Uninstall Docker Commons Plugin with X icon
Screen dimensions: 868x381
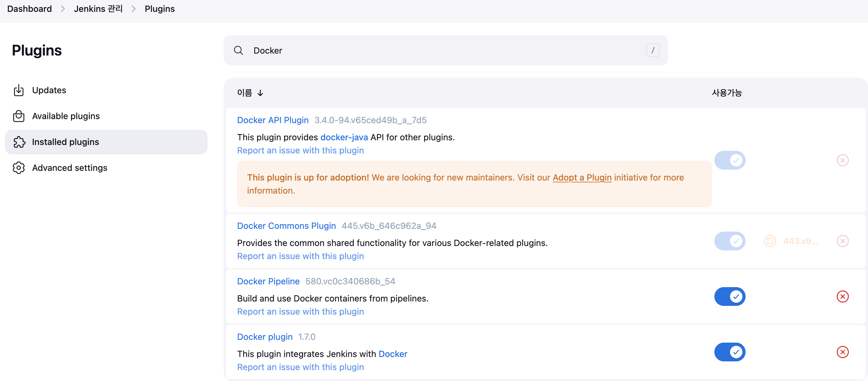842,241
